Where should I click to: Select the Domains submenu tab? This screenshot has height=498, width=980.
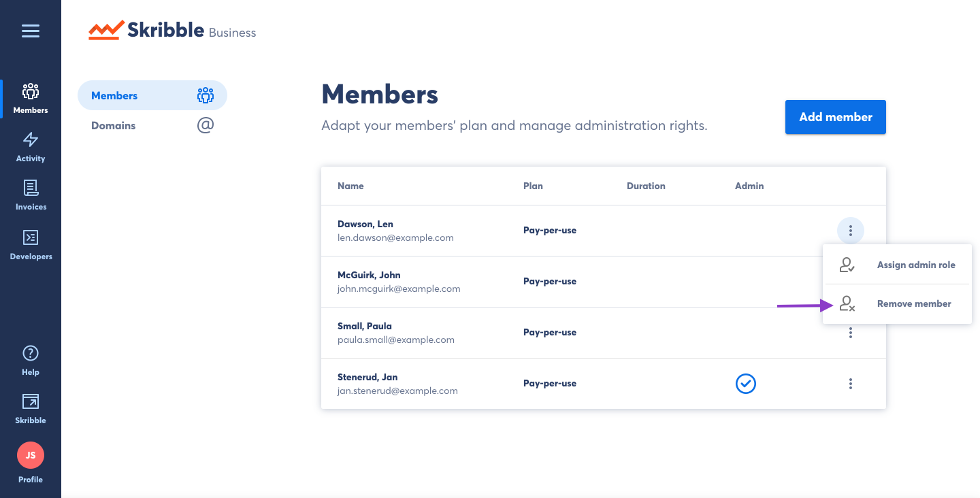(152, 125)
